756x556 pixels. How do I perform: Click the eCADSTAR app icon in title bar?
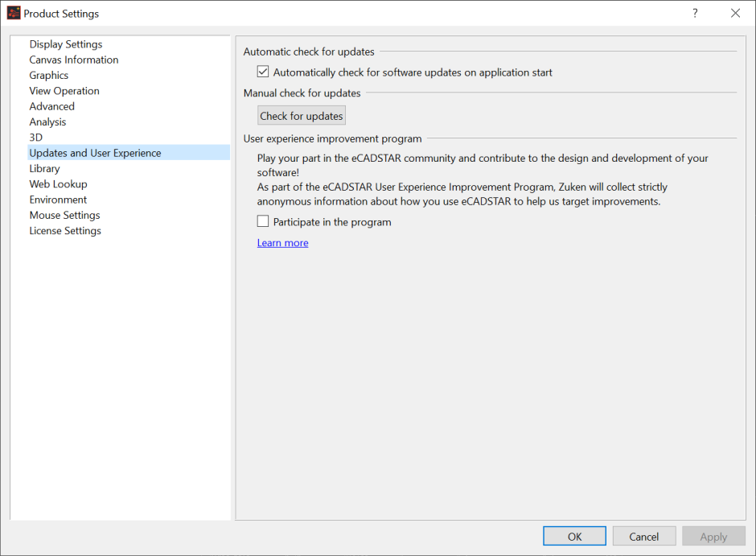(x=14, y=13)
